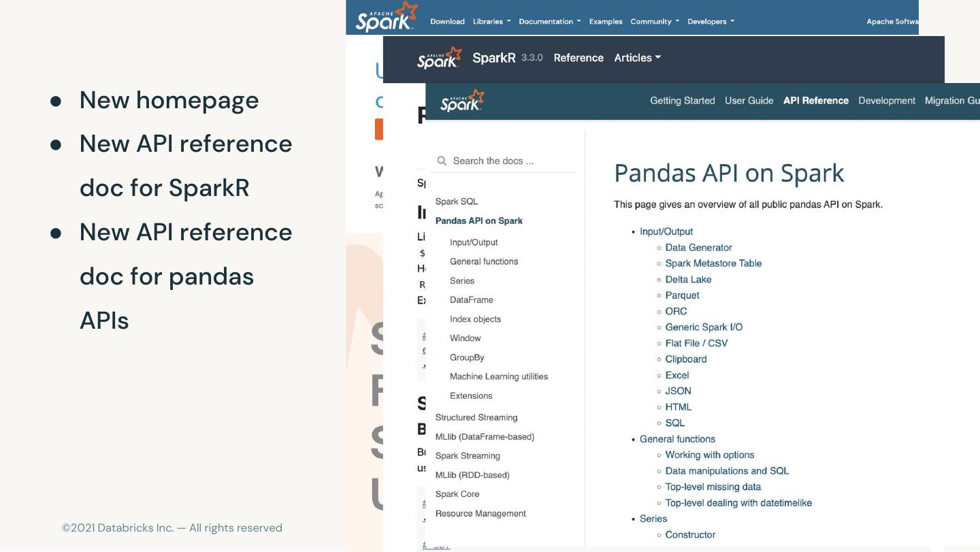Open Input/Output in the sidebar
This screenshot has height=552, width=980.
point(474,242)
